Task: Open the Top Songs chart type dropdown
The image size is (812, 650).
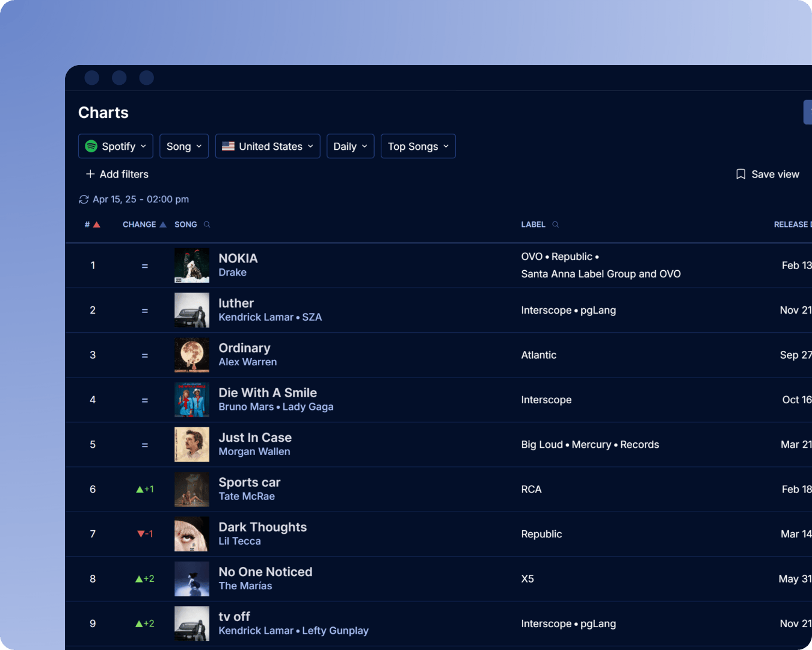Action: (x=417, y=146)
